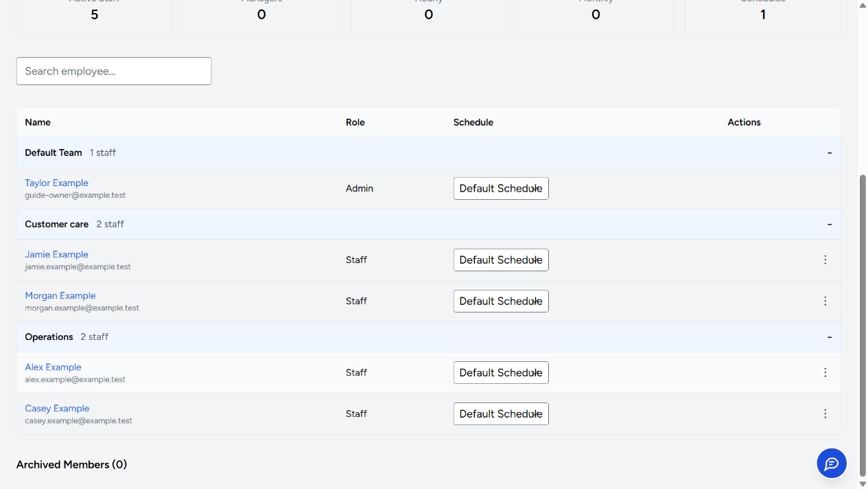Open Casey Example's profile link
Screen dimensions: 868x489
[57, 408]
